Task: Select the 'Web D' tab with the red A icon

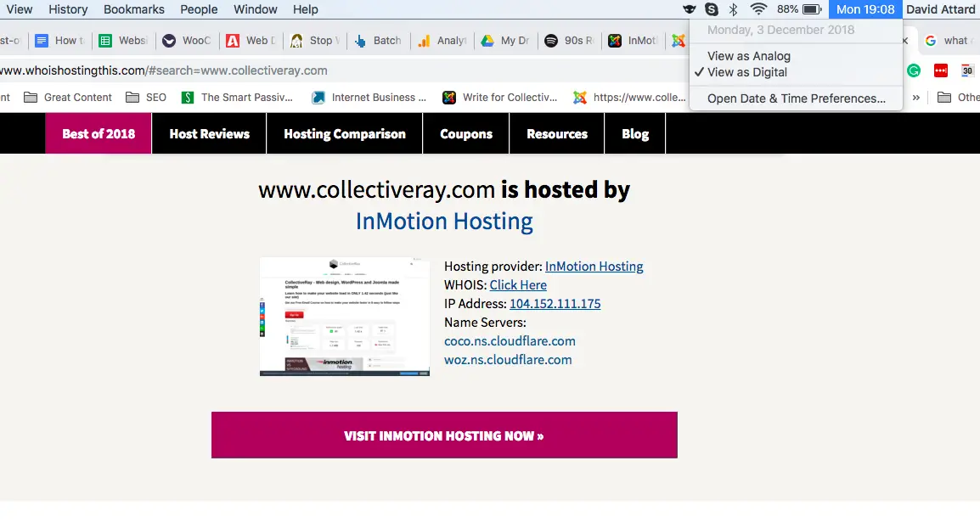Action: click(252, 41)
